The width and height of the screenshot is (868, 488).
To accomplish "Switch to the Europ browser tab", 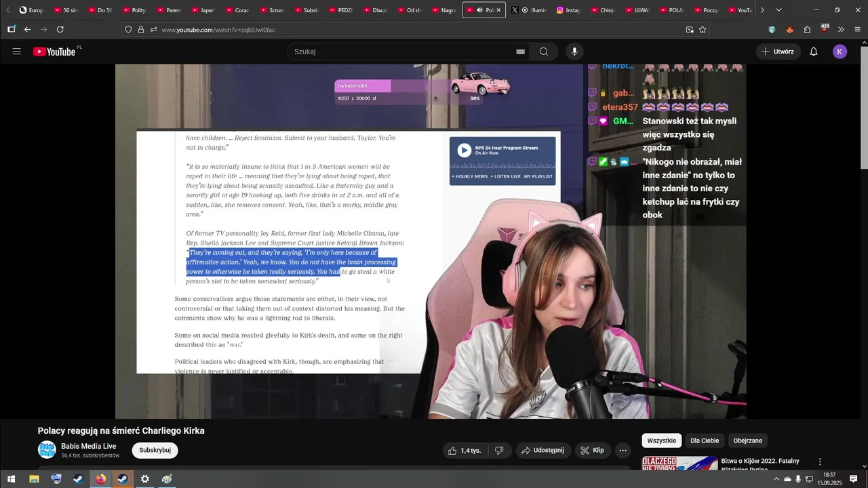I will pos(31,10).
